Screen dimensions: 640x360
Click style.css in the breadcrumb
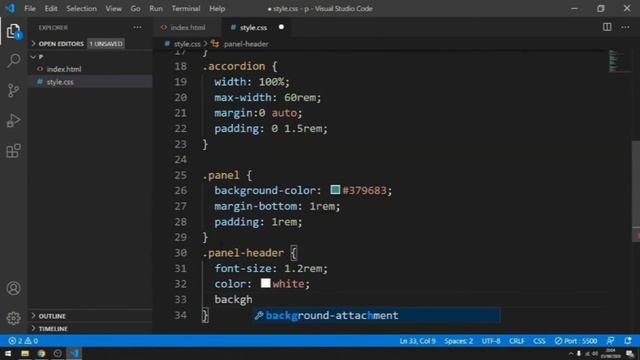187,44
